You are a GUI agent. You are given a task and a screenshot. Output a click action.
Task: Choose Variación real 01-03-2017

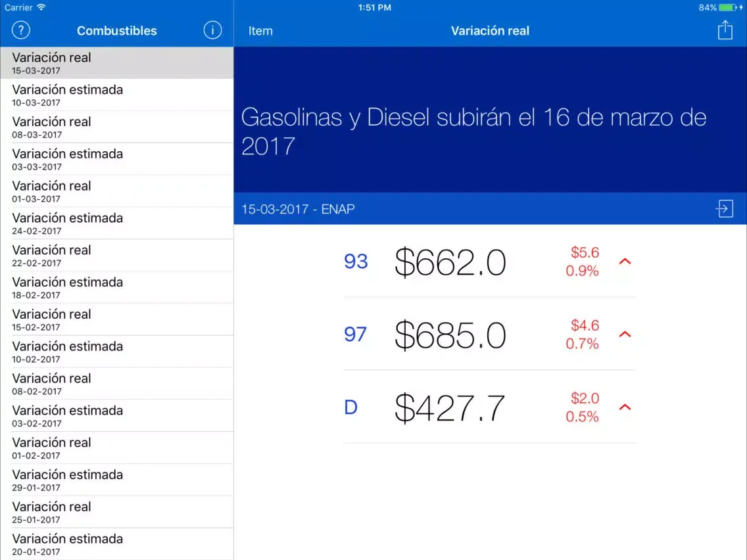coord(117,191)
